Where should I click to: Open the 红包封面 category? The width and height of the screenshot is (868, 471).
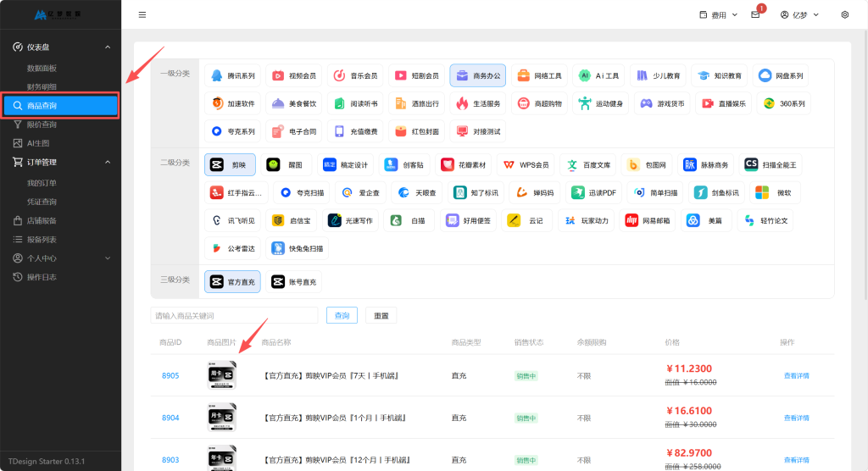[417, 131]
